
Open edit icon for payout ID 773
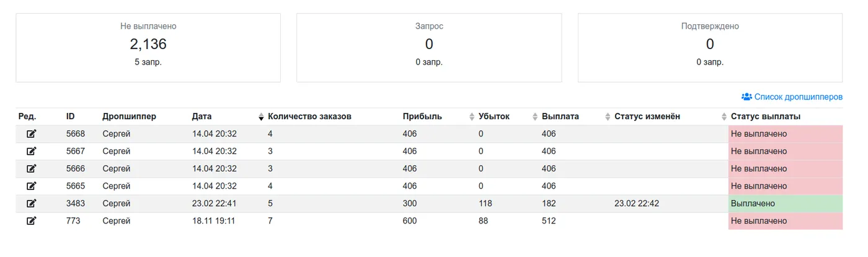[x=31, y=220]
